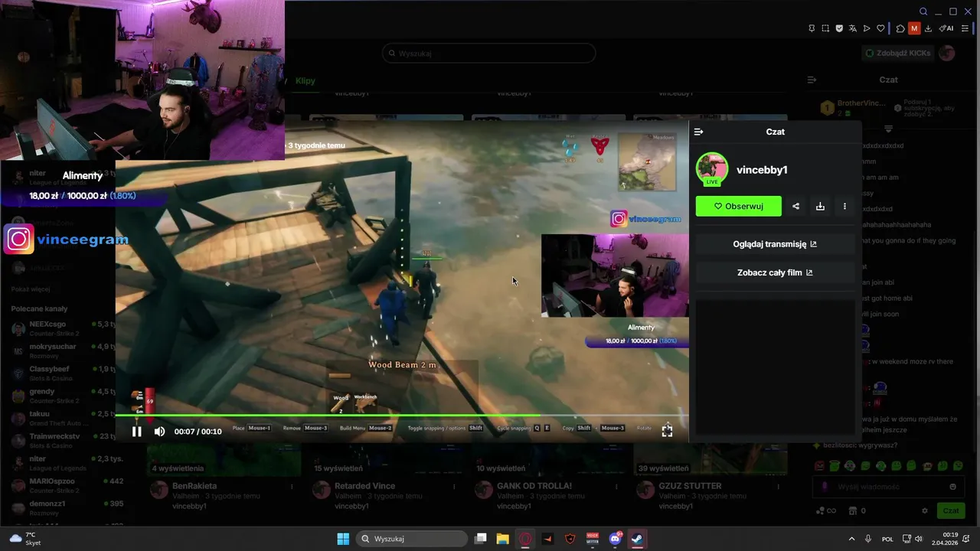Switch the POL keyboard language indicator
Image resolution: width=980 pixels, height=551 pixels.
coord(887,539)
